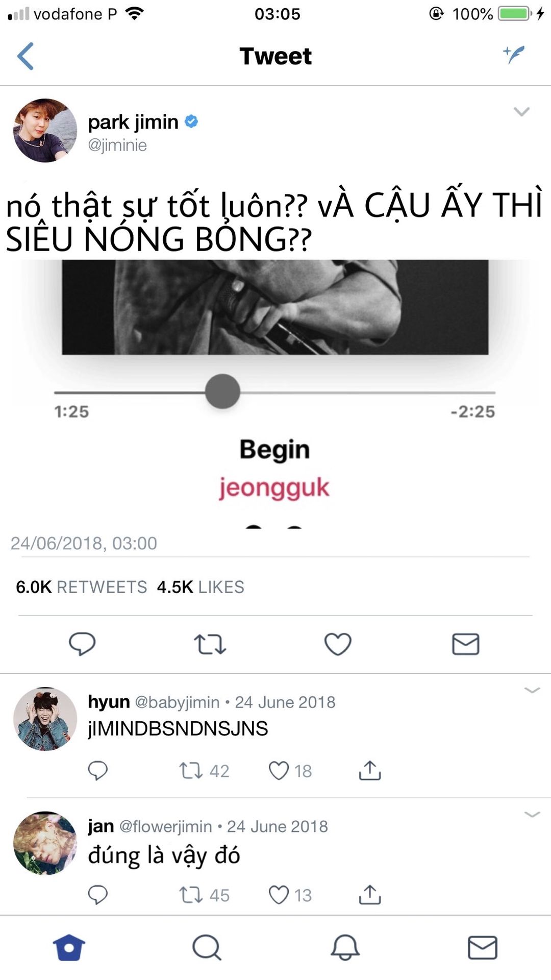Reply to jan's comment
The width and height of the screenshot is (551, 980).
pyautogui.click(x=97, y=895)
